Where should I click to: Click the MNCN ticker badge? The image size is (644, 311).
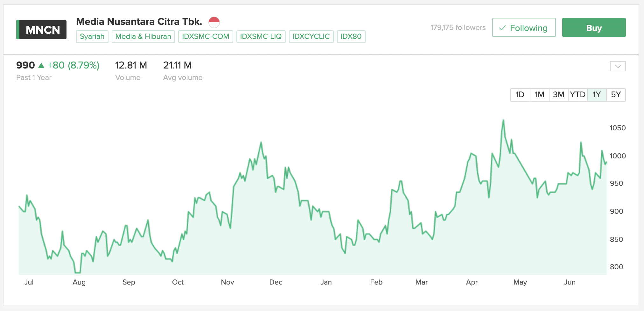click(41, 30)
